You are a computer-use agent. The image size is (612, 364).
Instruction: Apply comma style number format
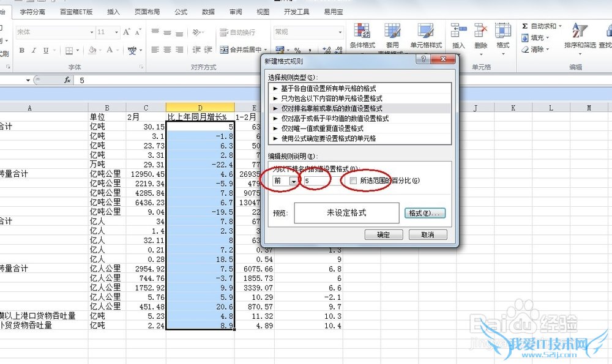(x=310, y=50)
